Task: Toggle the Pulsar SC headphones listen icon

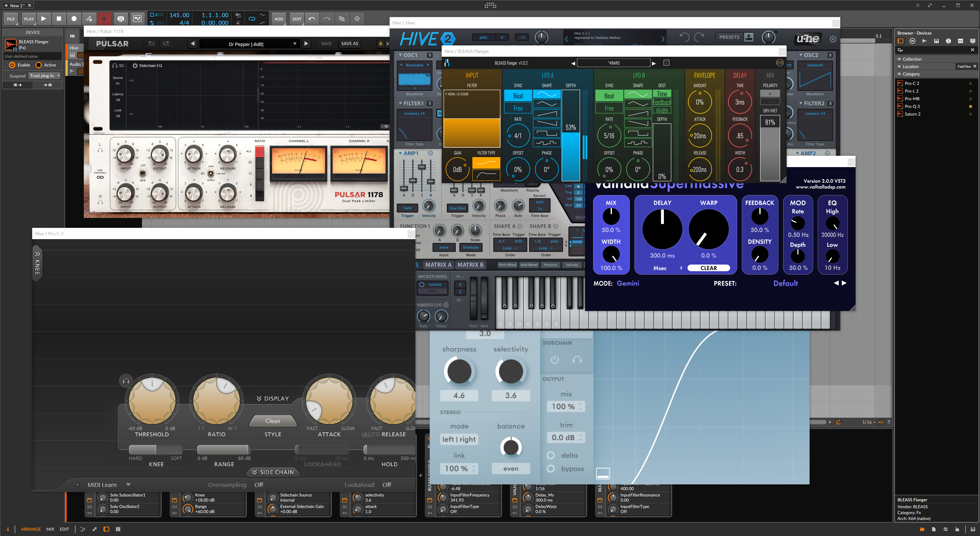Action: (115, 66)
